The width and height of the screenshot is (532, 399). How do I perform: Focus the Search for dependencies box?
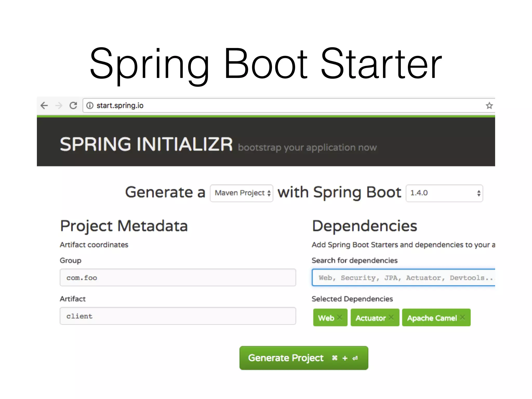[x=403, y=278]
